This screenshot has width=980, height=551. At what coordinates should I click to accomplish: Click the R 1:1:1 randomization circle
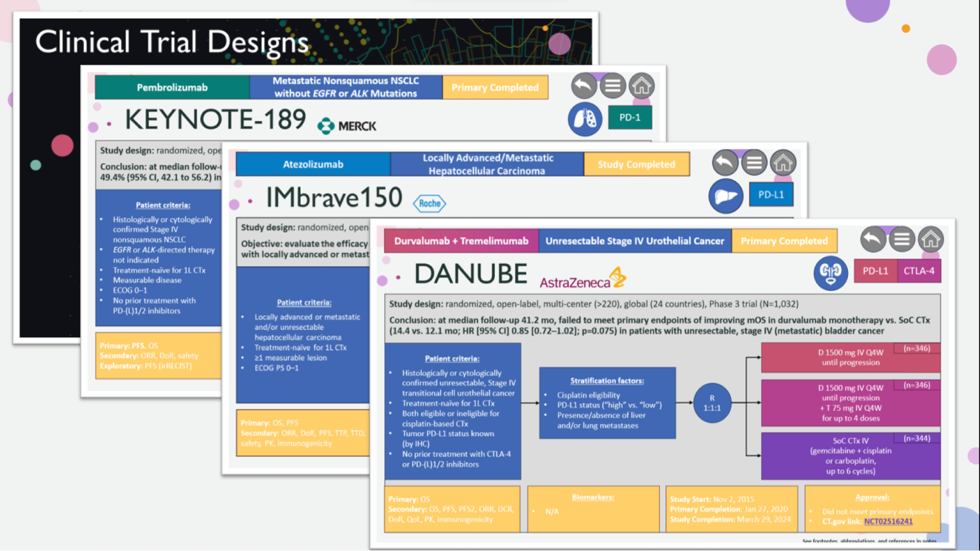tap(712, 403)
